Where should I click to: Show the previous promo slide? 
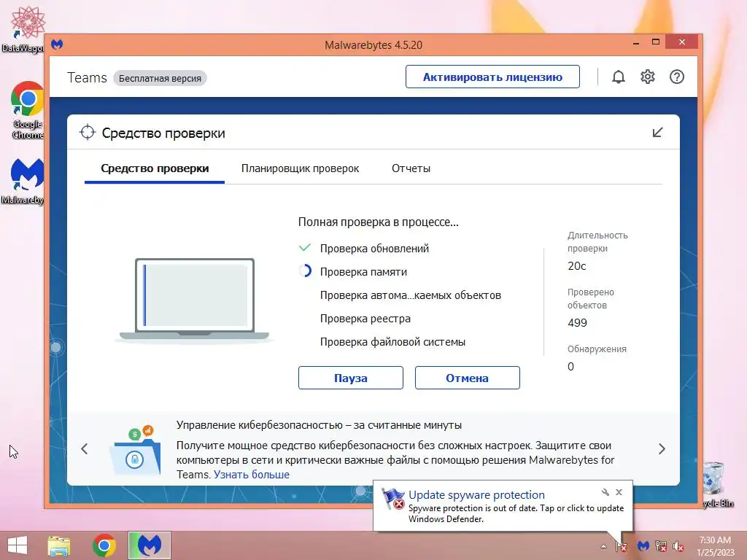[85, 448]
